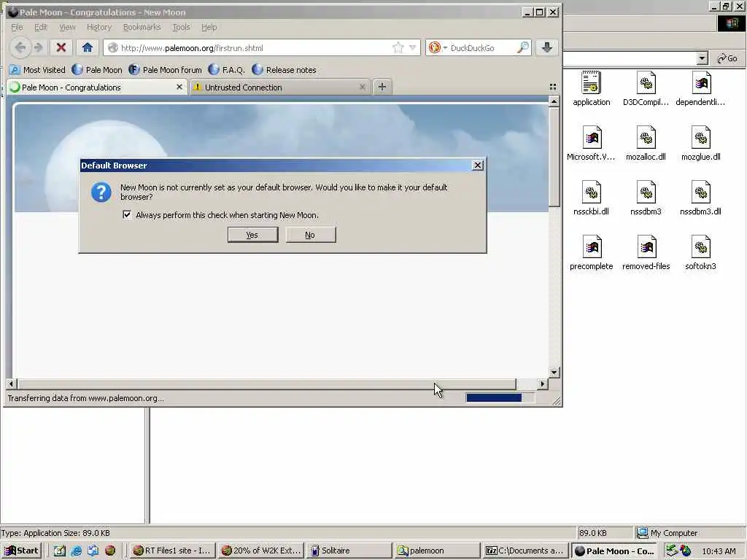Open the Release notes bookmark
The image size is (747, 560).
285,70
